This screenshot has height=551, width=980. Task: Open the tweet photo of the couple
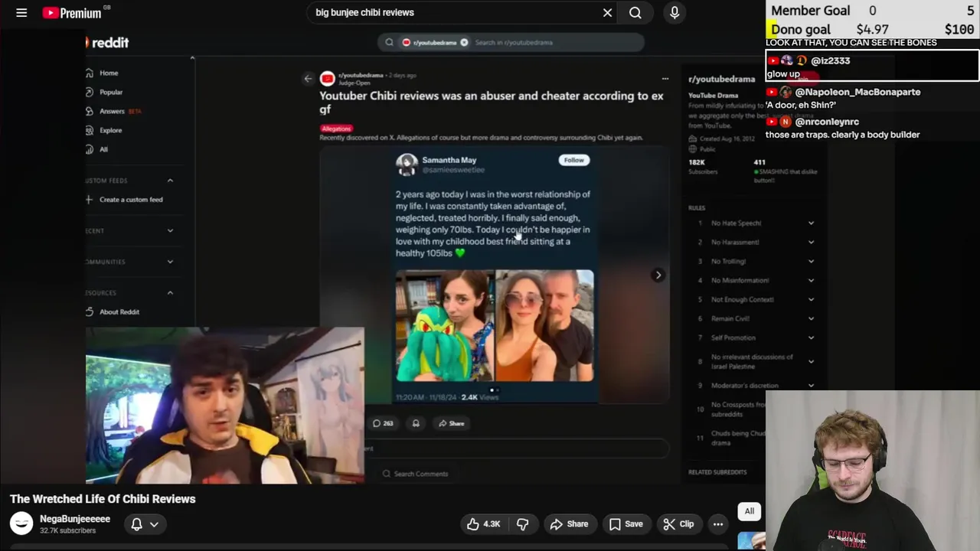click(x=544, y=325)
